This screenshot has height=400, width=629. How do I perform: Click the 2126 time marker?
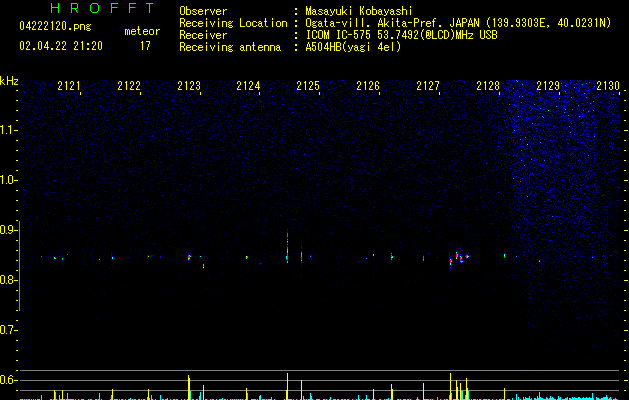coord(368,86)
